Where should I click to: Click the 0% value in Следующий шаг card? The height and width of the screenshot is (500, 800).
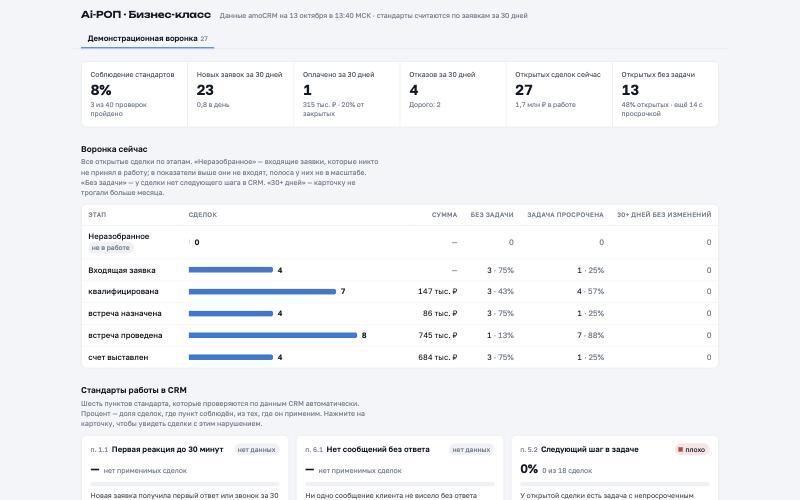(529, 469)
